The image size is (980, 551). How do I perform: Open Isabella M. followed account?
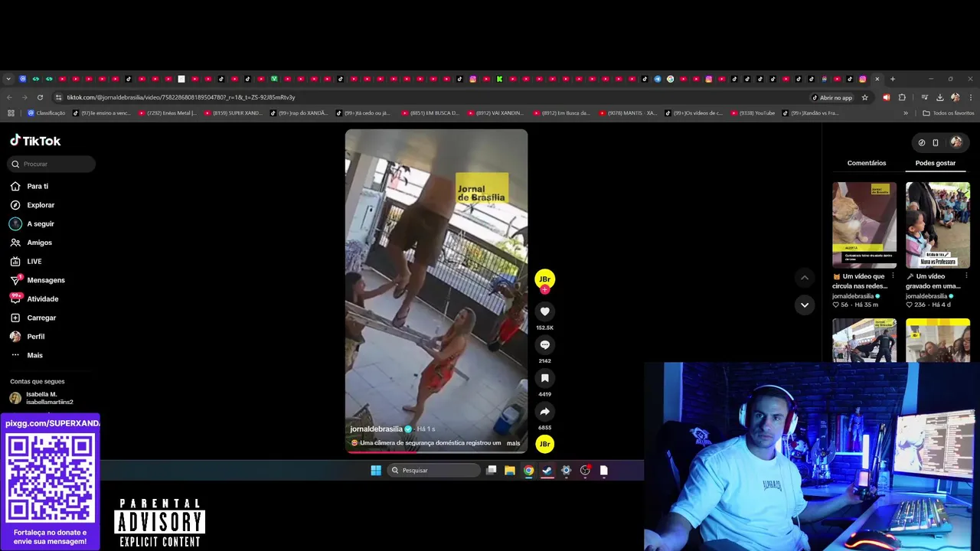(50, 398)
